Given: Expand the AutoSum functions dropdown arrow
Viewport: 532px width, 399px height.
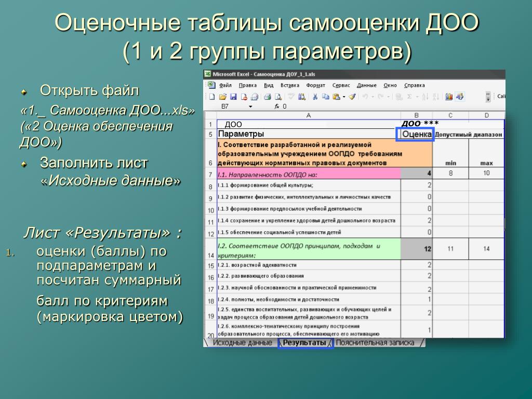Looking at the screenshot, I should [417, 97].
